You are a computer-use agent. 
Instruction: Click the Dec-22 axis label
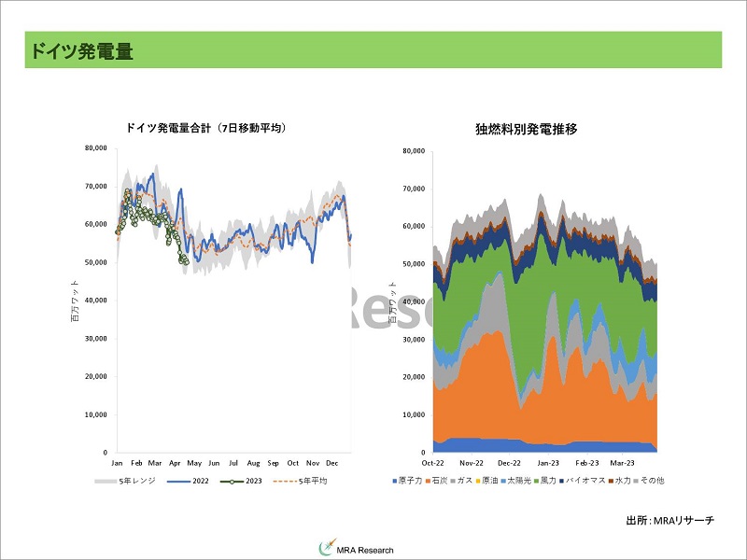tap(509, 463)
